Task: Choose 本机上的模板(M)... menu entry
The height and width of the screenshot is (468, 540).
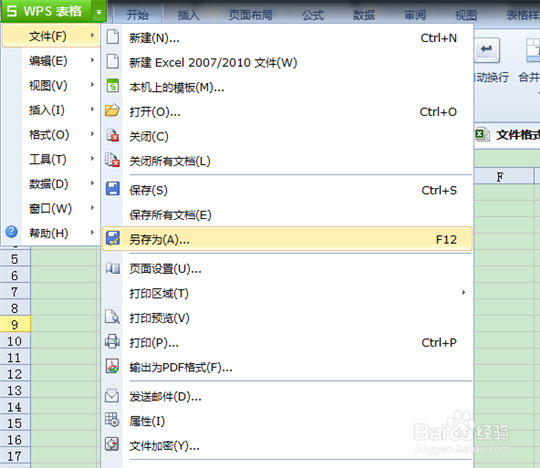Action: [x=287, y=87]
